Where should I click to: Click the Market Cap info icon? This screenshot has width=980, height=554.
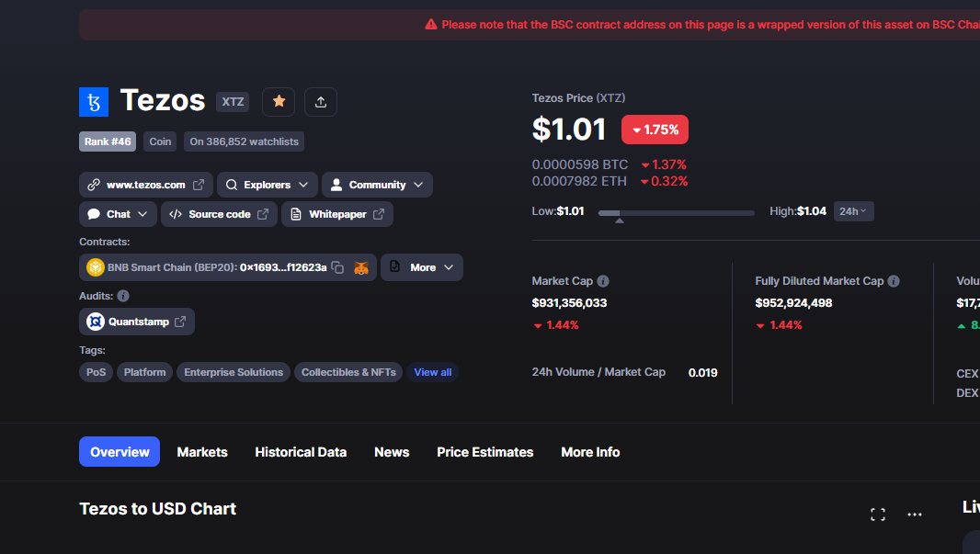pyautogui.click(x=603, y=281)
